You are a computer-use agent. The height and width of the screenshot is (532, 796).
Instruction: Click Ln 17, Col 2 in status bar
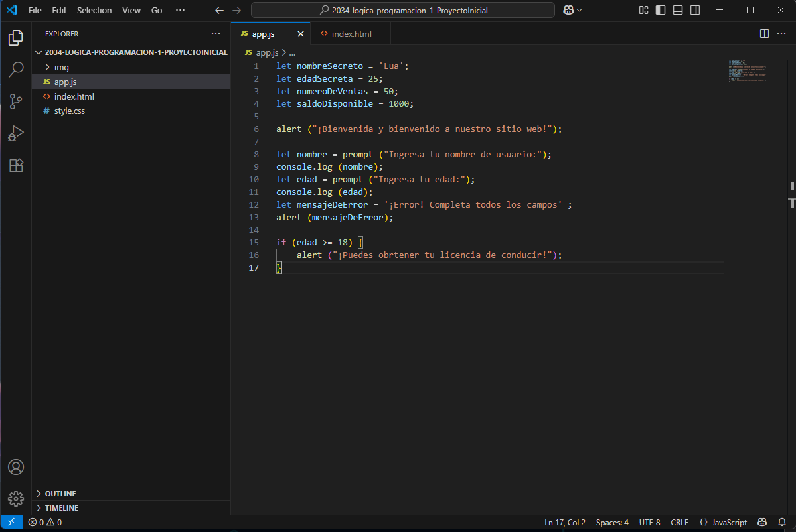pos(564,522)
